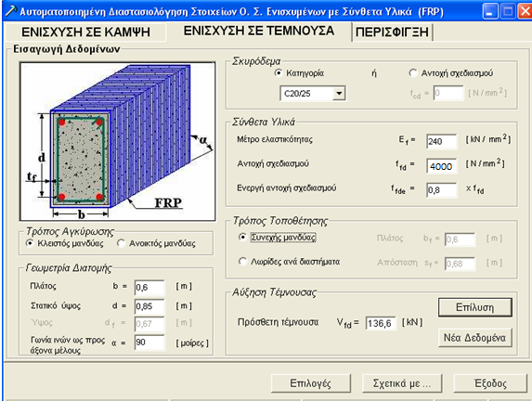Minimize the FRP application window

490,11
